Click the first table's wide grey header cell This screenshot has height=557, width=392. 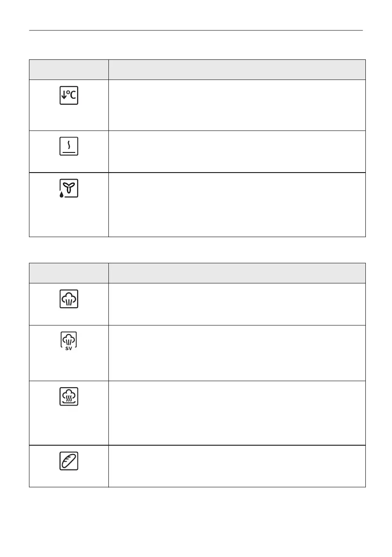[x=237, y=70]
